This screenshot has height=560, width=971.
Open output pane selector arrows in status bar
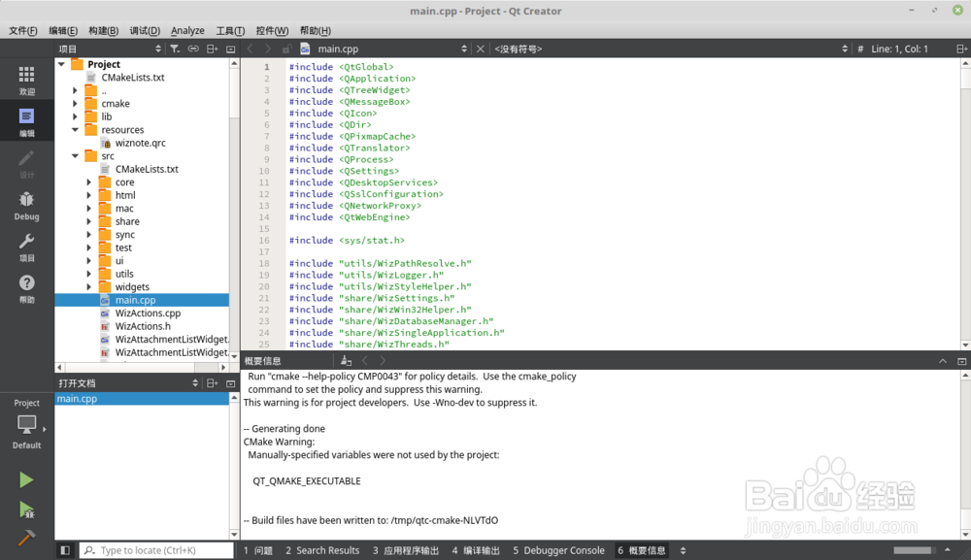pyautogui.click(x=683, y=550)
